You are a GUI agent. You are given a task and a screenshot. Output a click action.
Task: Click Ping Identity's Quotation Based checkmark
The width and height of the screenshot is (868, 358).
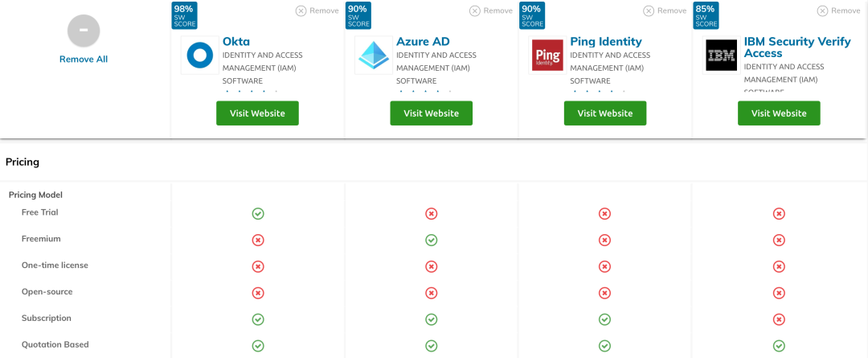click(605, 346)
